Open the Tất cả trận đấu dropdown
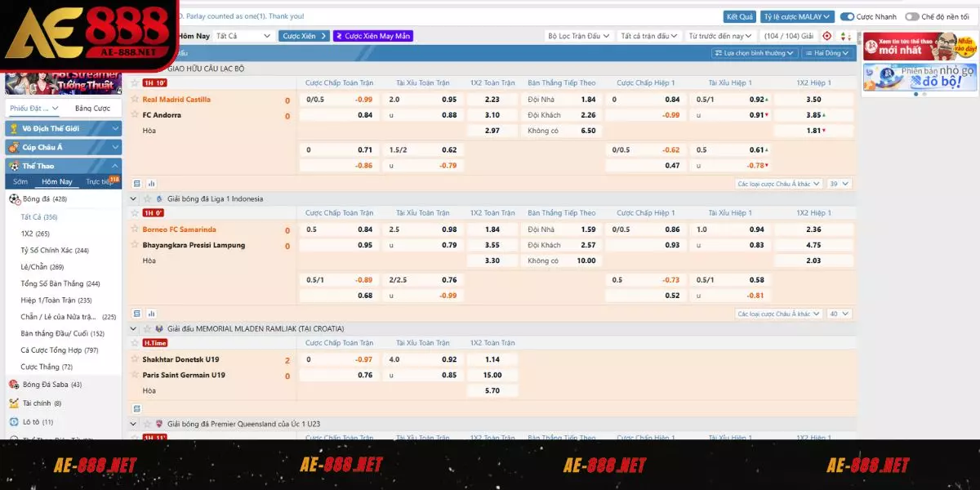Screen dimensions: 980x490 coord(649,36)
